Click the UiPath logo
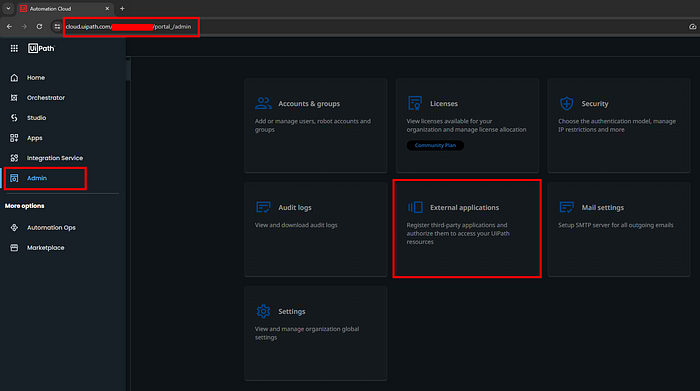This screenshot has width=700, height=391. 41,48
